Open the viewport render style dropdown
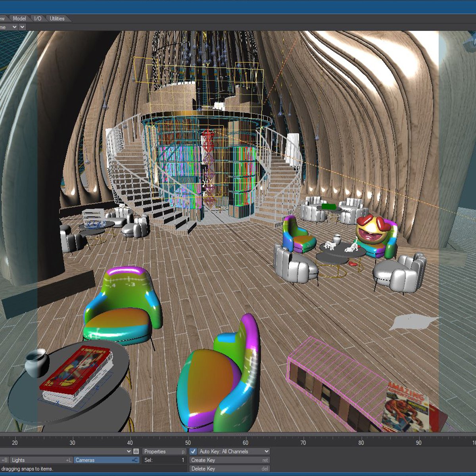476x476 pixels. tap(23, 27)
